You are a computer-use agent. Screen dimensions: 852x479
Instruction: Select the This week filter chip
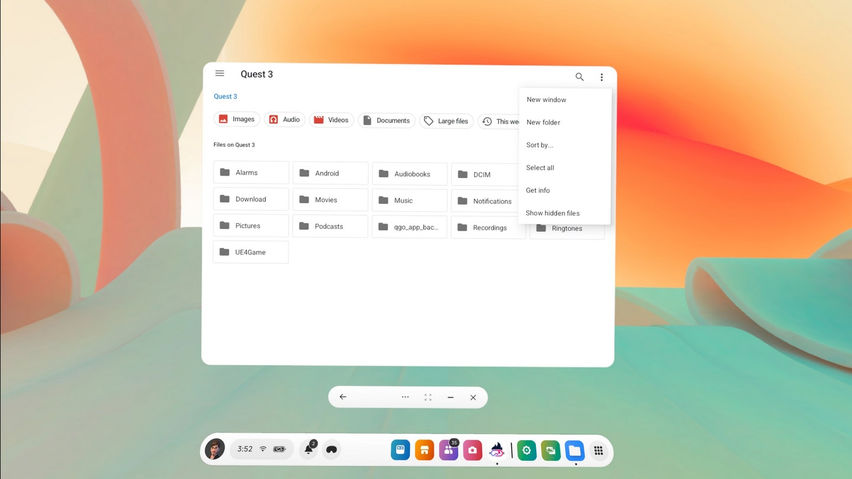pos(499,122)
